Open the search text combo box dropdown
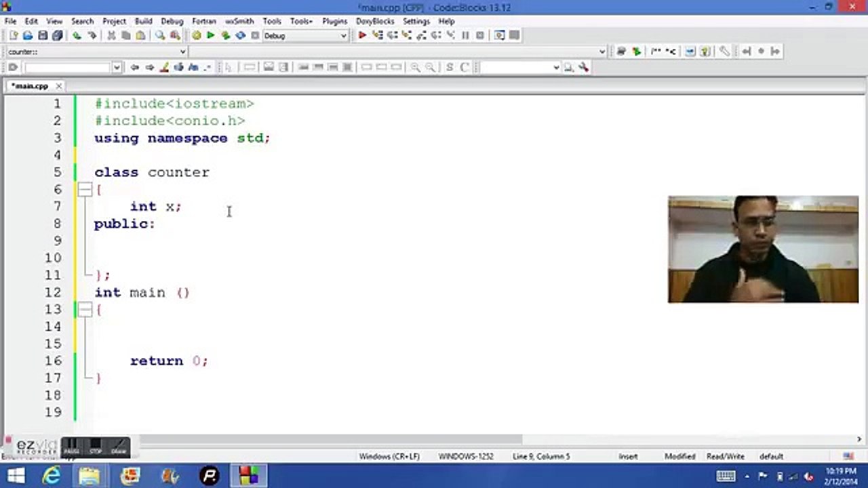The image size is (868, 488). tap(117, 67)
